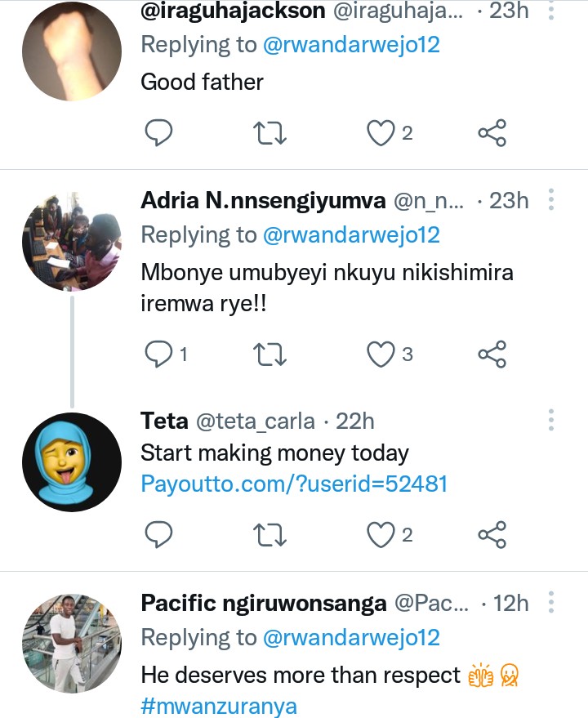Retweet Adria N.nnsengiyumva's tweet
The image size is (588, 718).
pos(270,354)
